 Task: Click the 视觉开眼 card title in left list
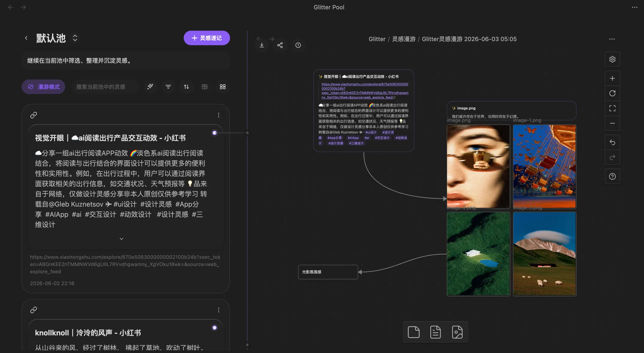[110, 138]
